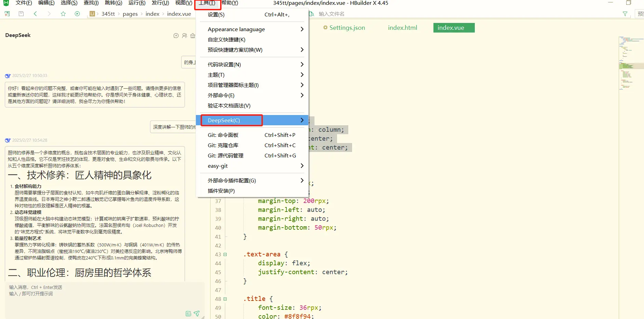Click the new file toolbar icon
The height and width of the screenshot is (319, 644).
click(7, 14)
